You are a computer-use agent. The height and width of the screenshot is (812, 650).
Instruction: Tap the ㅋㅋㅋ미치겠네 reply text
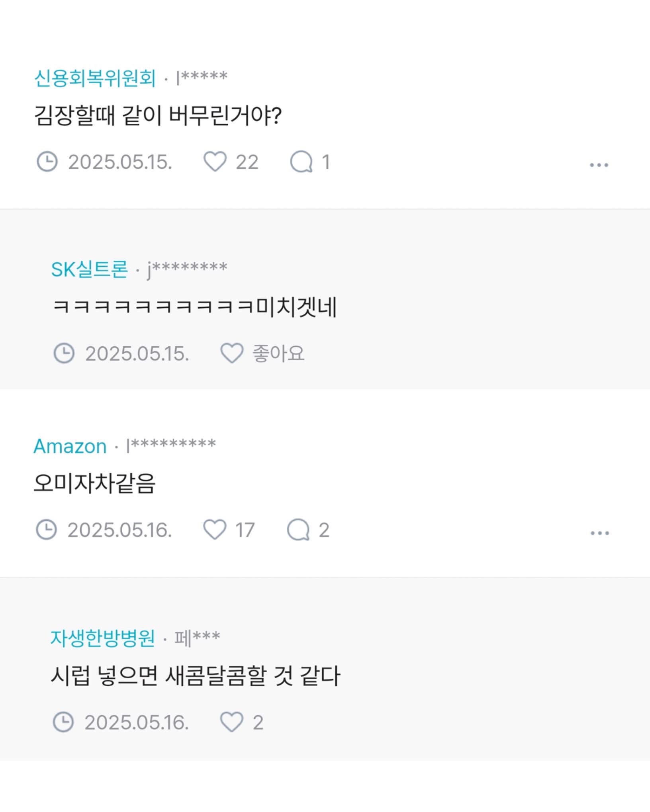(x=195, y=307)
